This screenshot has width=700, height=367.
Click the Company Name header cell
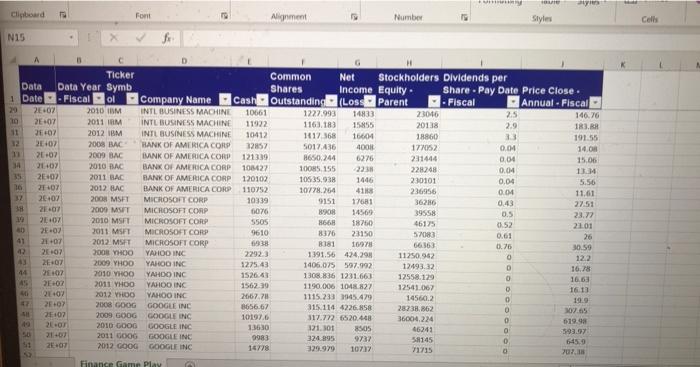pos(184,87)
